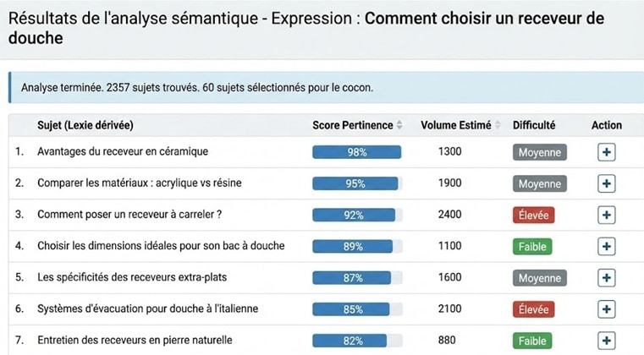This screenshot has width=644, height=355.
Task: Click the Moyenne badge for receveur en céramique
Action: 539,152
